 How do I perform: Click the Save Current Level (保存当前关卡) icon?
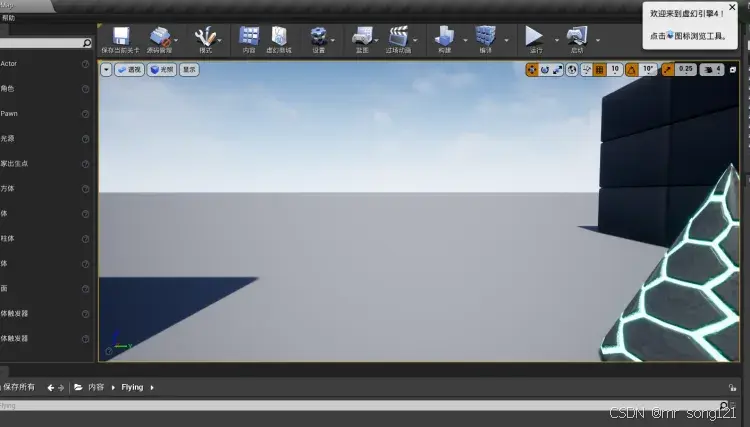tap(121, 36)
